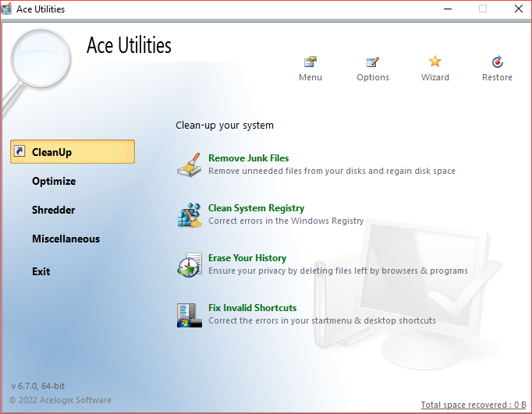Click 'Correct errors in the Windows Registry' text
Image resolution: width=532 pixels, height=414 pixels.
pyautogui.click(x=286, y=221)
